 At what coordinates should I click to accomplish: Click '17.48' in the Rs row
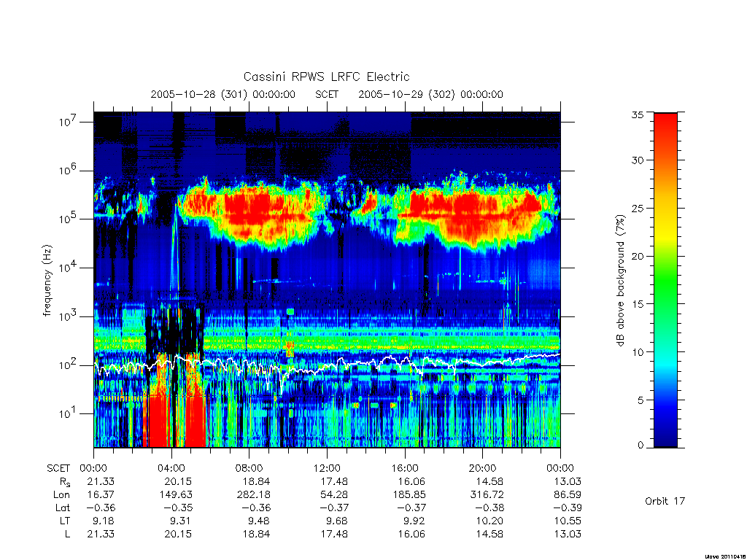pos(334,481)
